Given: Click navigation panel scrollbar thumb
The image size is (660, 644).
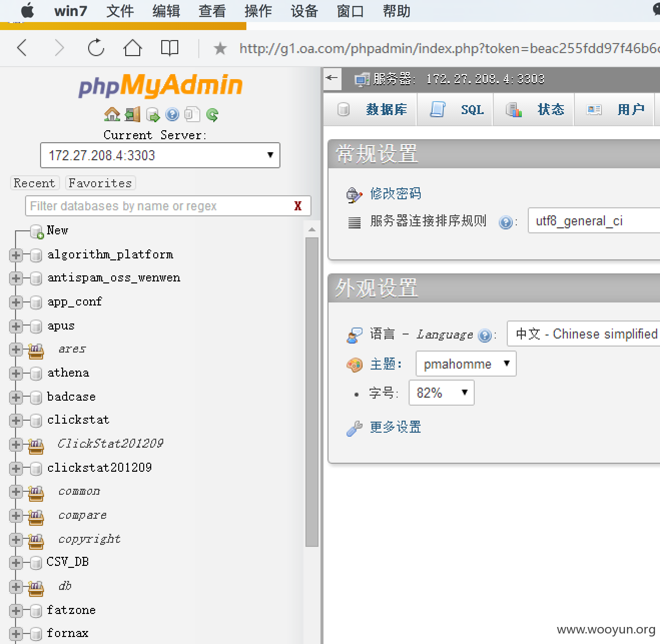Looking at the screenshot, I should [x=312, y=392].
